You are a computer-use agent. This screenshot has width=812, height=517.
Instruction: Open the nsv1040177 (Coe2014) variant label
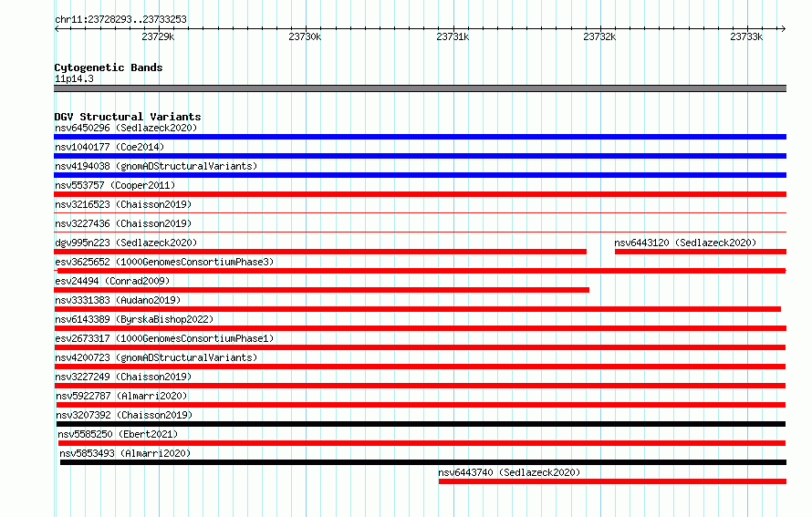pyautogui.click(x=109, y=147)
